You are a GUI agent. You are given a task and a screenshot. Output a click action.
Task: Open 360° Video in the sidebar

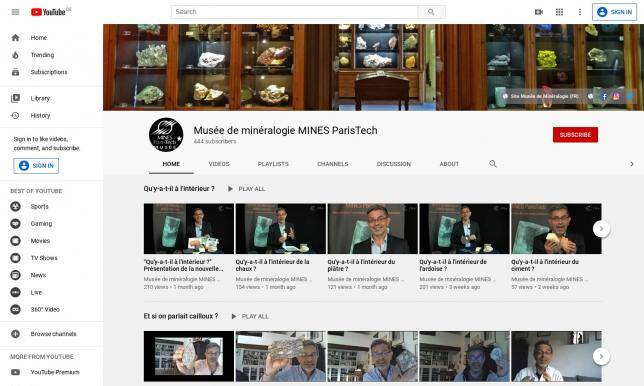(x=51, y=309)
